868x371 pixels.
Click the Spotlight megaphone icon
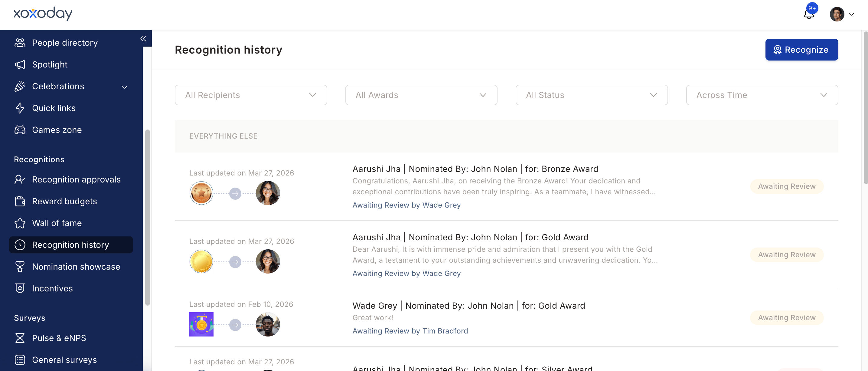tap(20, 64)
